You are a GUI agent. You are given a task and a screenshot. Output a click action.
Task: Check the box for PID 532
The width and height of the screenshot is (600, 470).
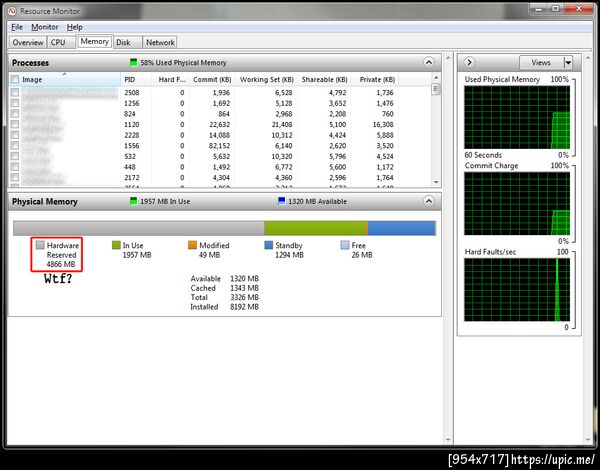[x=15, y=157]
